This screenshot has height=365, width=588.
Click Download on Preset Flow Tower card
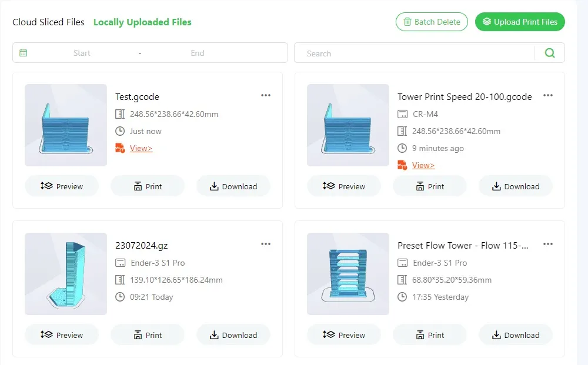pyautogui.click(x=516, y=335)
